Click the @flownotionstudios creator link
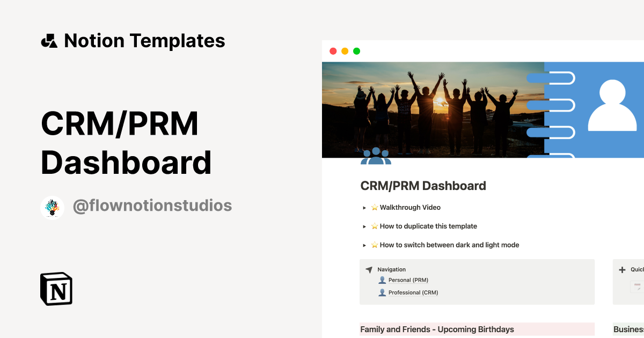 [152, 205]
